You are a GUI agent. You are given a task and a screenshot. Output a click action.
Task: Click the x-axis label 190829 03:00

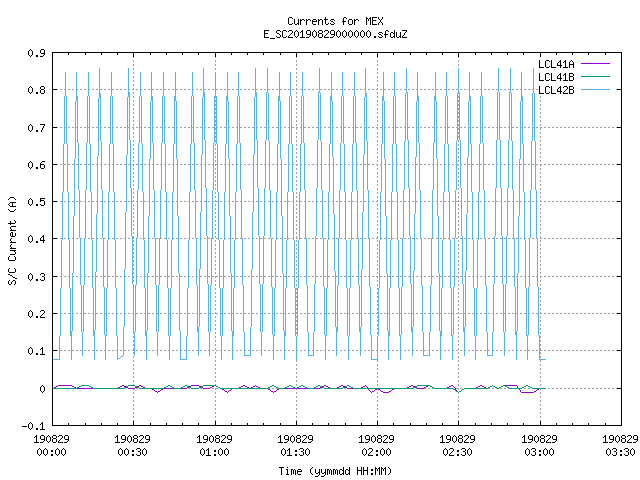(539, 446)
